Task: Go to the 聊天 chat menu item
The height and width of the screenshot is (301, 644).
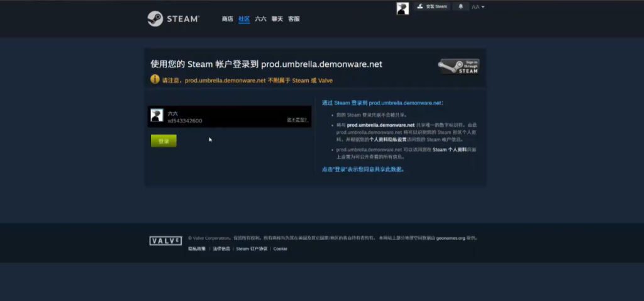Action: pyautogui.click(x=277, y=19)
